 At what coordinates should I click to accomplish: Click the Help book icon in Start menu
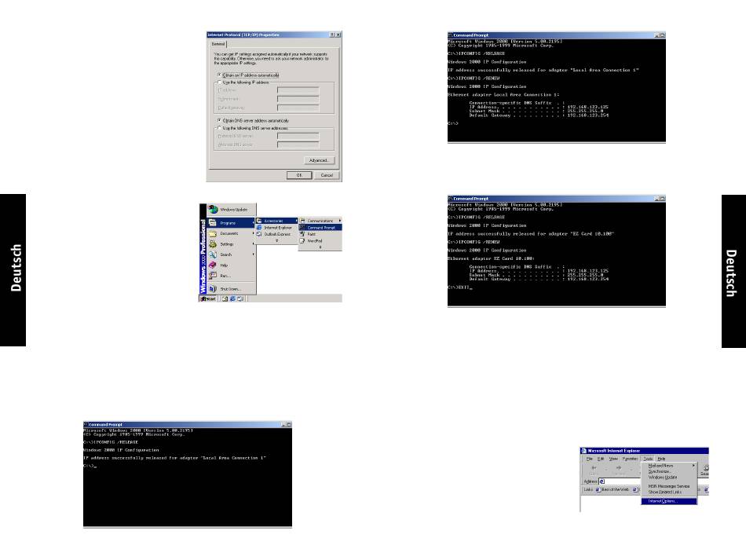[x=213, y=265]
